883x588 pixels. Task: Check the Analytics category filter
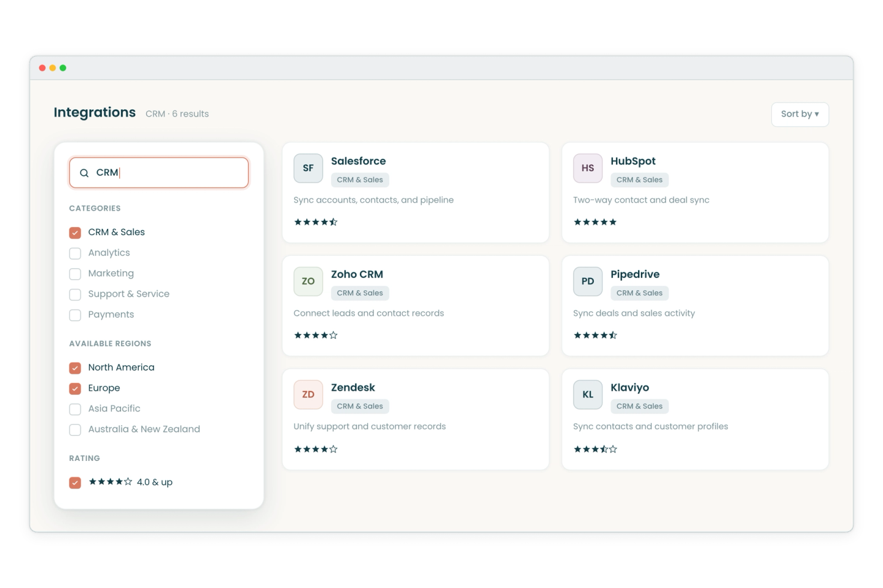[75, 253]
